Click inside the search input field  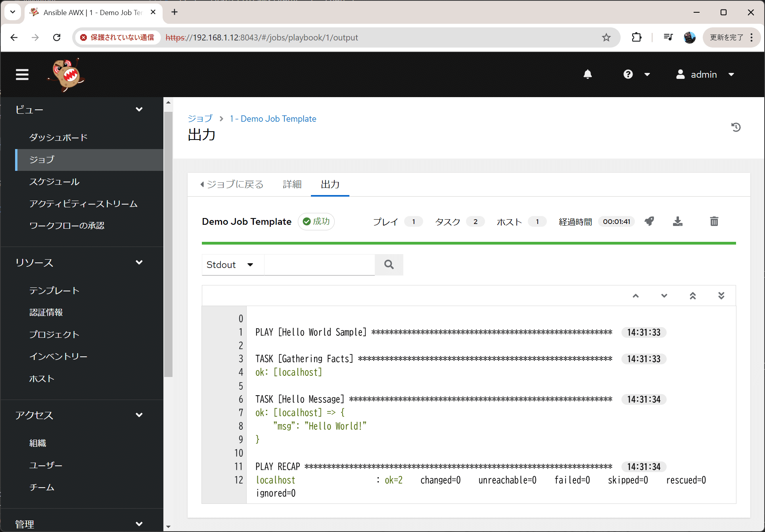click(319, 264)
